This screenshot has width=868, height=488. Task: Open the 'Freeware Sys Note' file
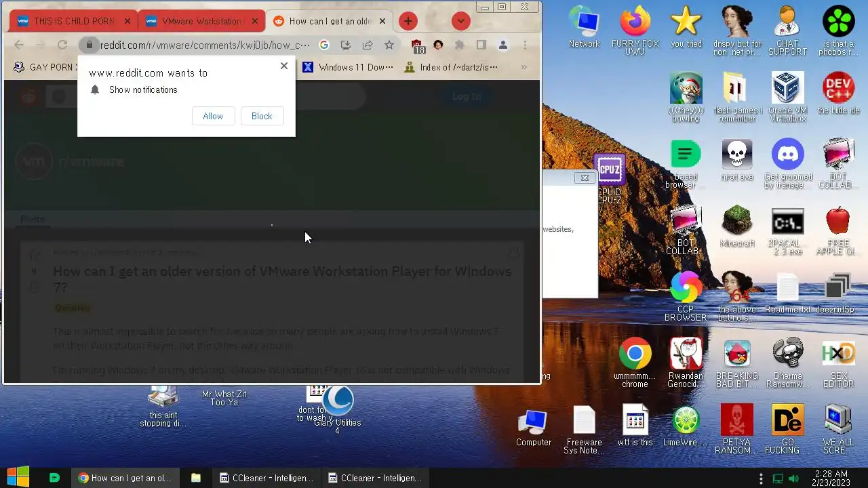point(584,430)
